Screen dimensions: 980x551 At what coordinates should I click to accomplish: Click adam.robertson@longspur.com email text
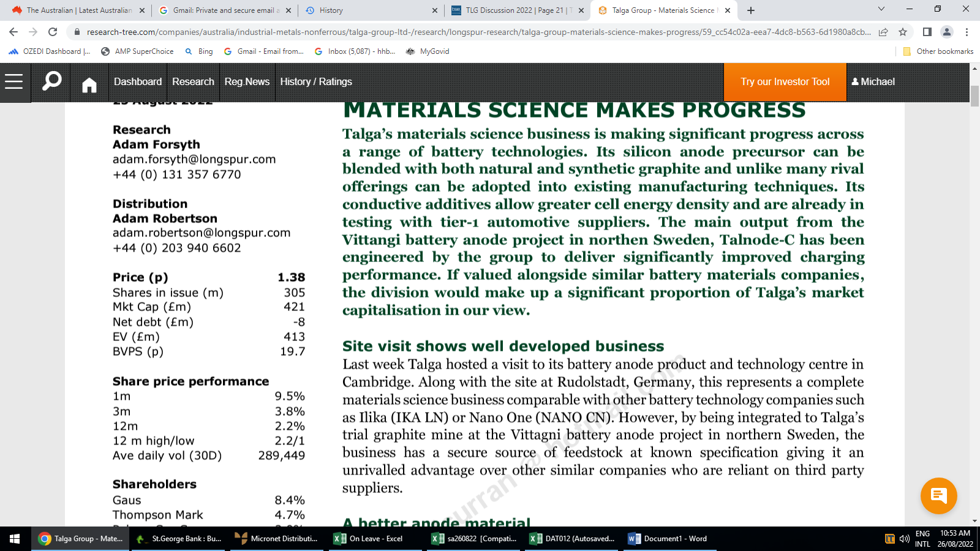point(202,233)
